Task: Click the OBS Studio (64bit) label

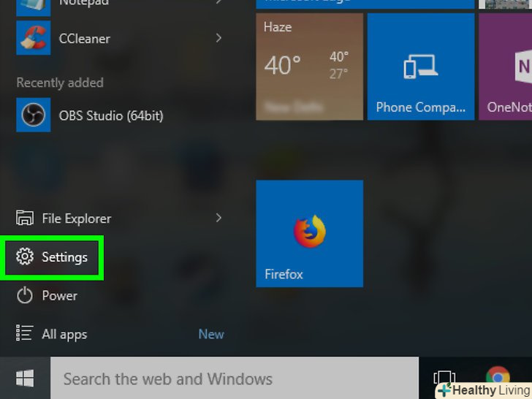Action: tap(111, 115)
